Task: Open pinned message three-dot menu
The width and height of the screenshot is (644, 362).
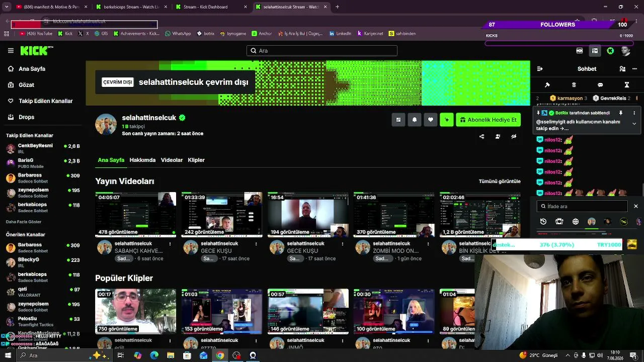Action: click(x=634, y=113)
